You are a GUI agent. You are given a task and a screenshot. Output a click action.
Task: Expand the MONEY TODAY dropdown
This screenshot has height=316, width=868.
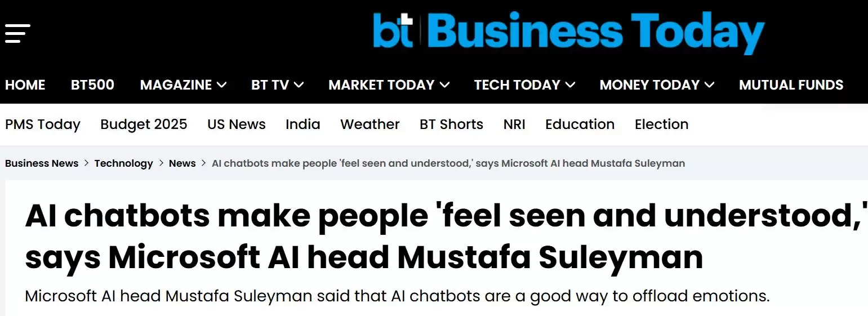coord(656,85)
